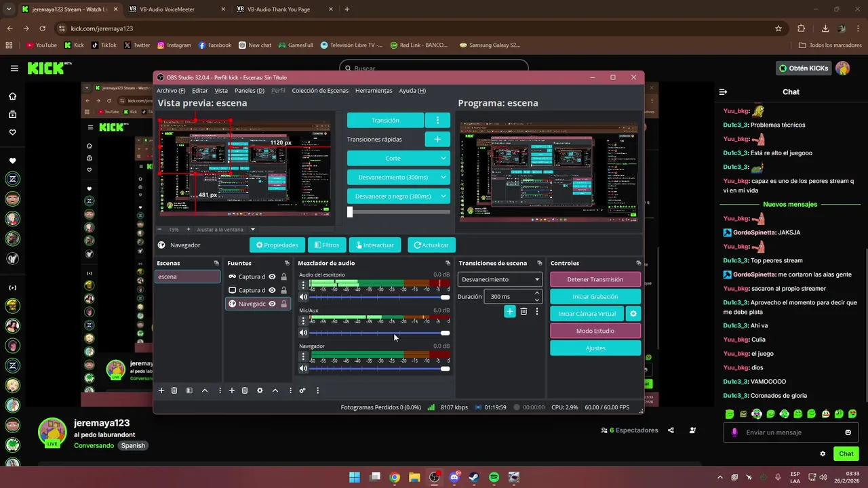This screenshot has width=868, height=488.
Task: Toggle Modo Estudio button
Action: 595,331
